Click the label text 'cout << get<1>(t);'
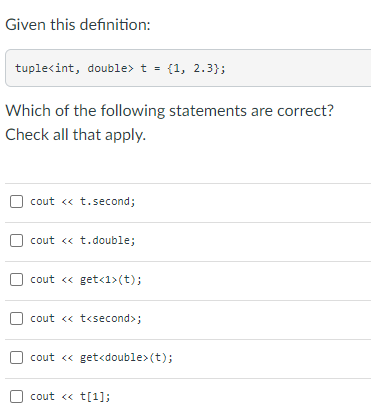Image resolution: width=371 pixels, height=413 pixels. (86, 279)
